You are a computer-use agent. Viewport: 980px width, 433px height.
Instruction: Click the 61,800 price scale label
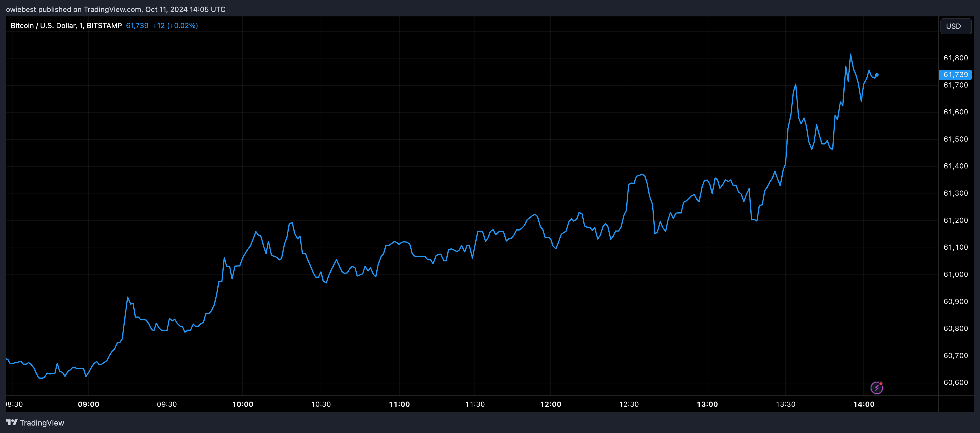(955, 58)
